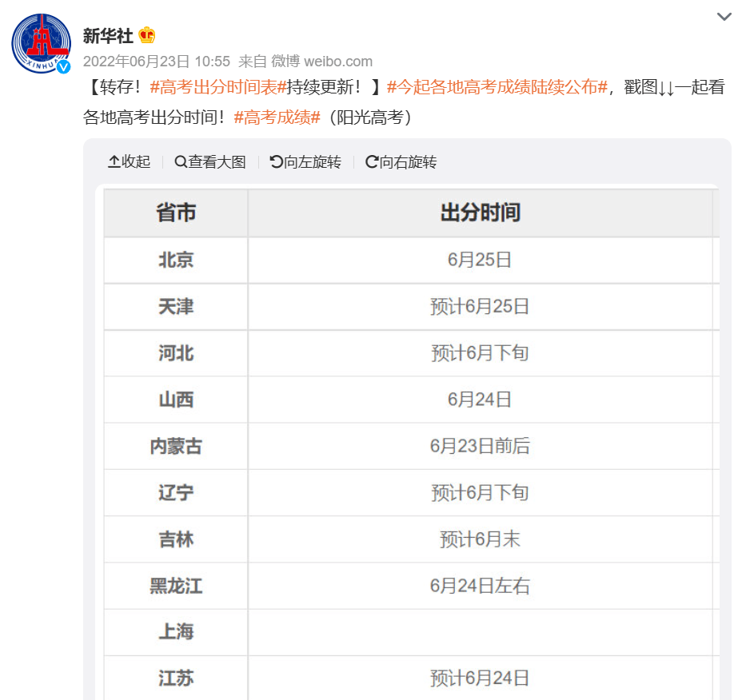
Task: Click 预计6月下旬 in the 河北 row
Action: tap(480, 353)
